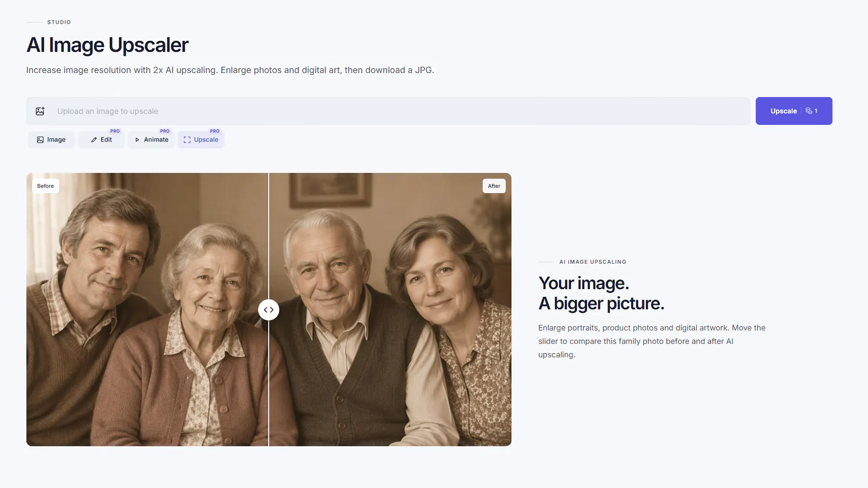Select the Image mode tab
Screen dimensions: 868x488
[x=51, y=140]
